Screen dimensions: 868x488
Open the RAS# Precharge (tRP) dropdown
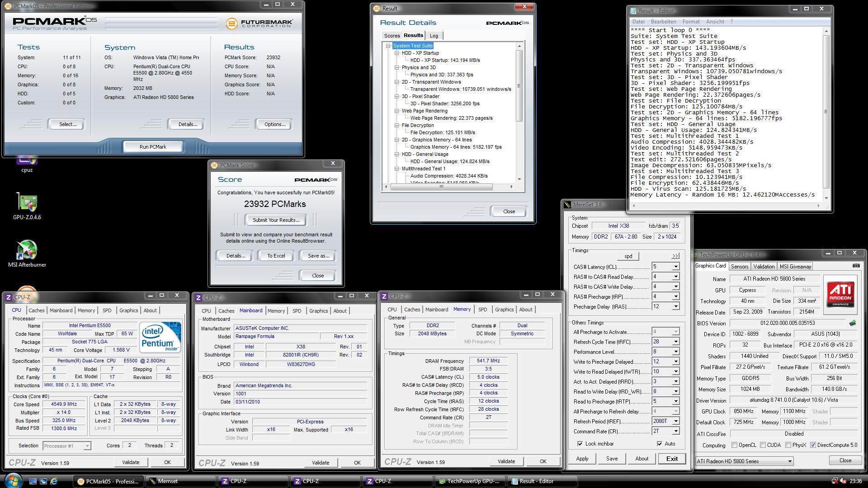(676, 296)
